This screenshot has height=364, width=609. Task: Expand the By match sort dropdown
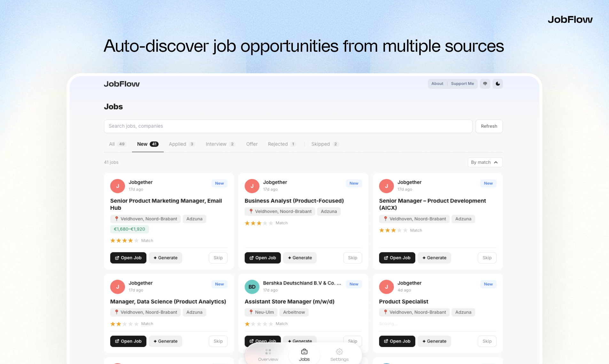tap(485, 162)
